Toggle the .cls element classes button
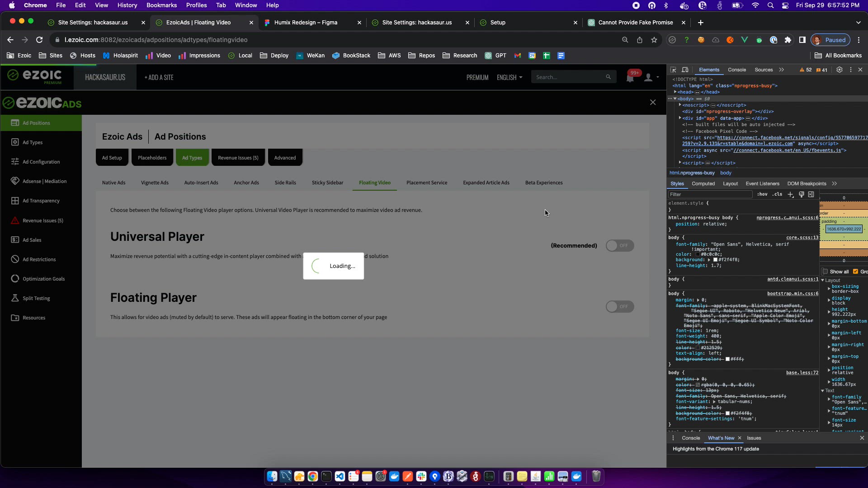Viewport: 868px width, 488px height. click(x=777, y=194)
